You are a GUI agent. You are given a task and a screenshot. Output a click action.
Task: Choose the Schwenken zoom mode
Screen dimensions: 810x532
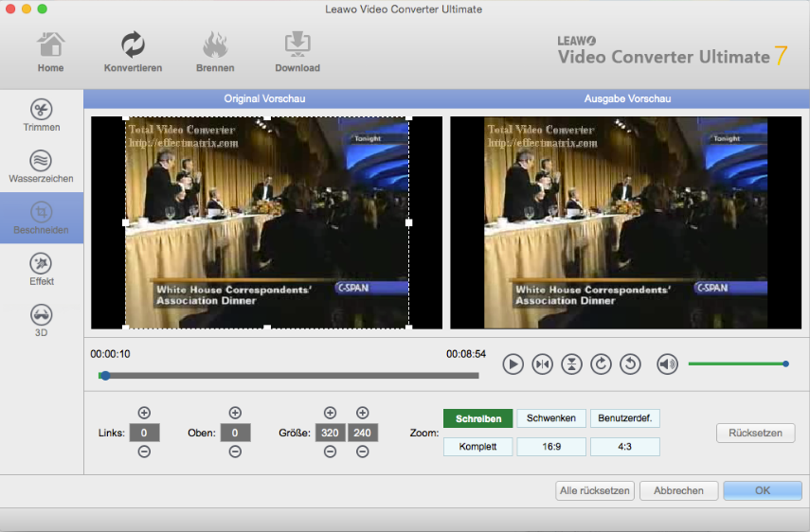coord(550,418)
